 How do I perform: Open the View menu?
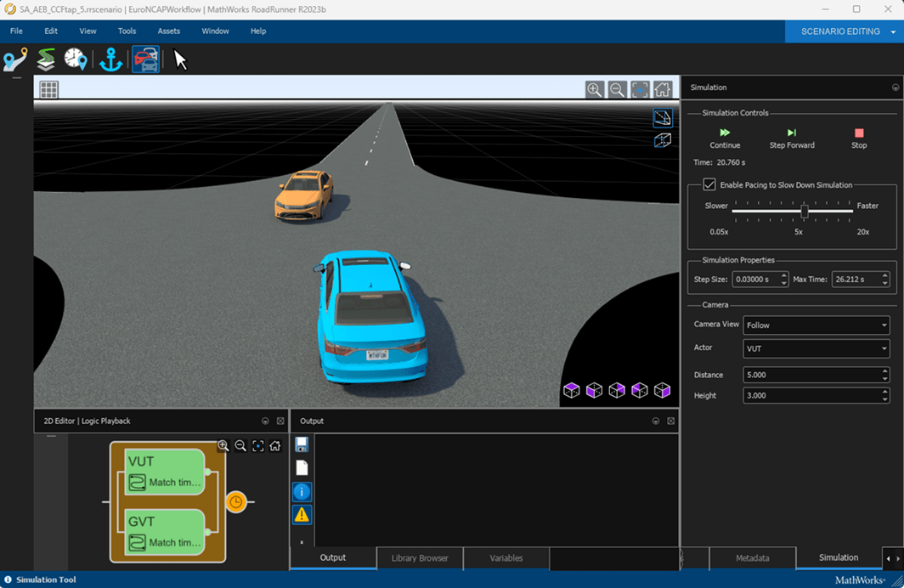pos(88,31)
